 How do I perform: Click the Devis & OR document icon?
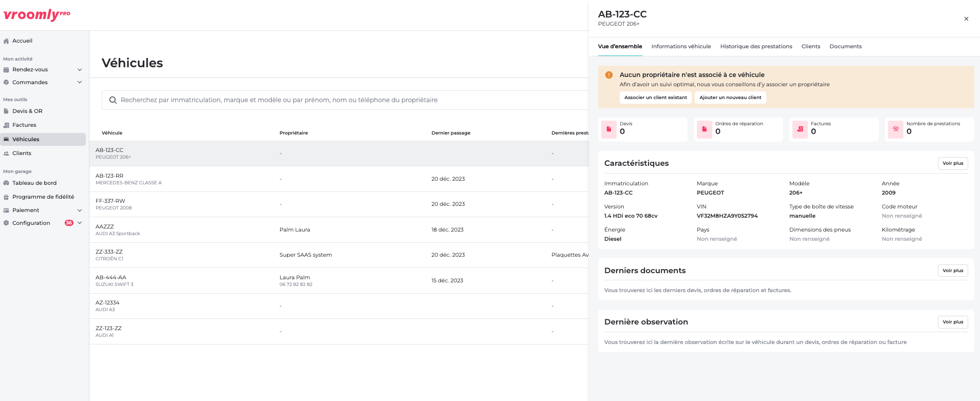click(6, 111)
